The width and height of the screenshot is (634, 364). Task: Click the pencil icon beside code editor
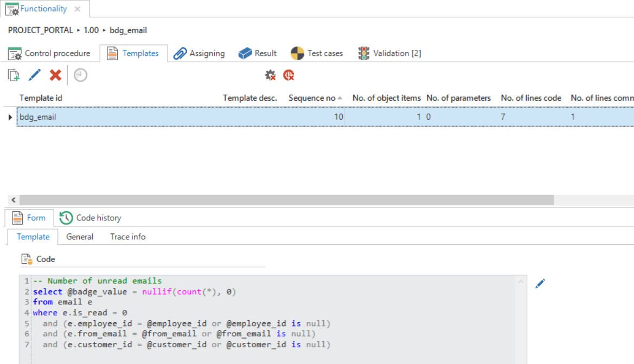pyautogui.click(x=540, y=283)
